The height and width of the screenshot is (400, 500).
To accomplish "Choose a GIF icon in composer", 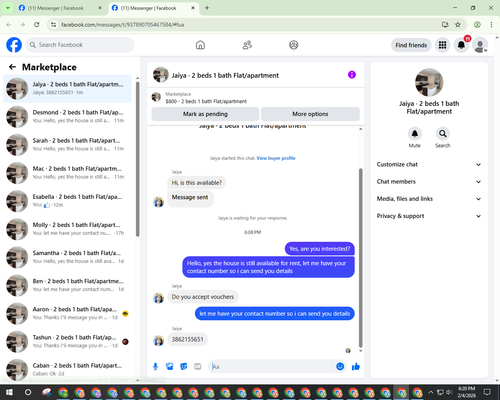I will pos(198,367).
